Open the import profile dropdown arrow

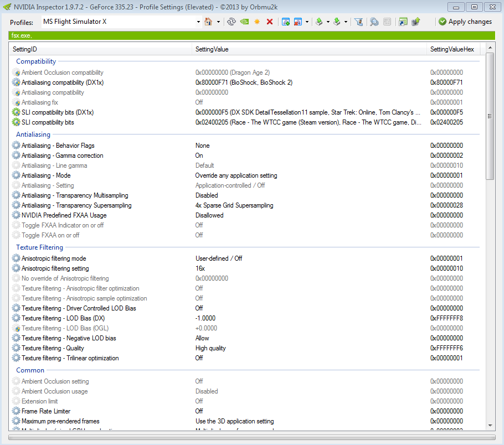point(346,22)
